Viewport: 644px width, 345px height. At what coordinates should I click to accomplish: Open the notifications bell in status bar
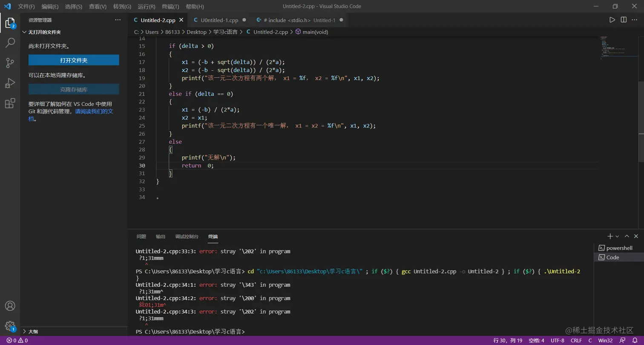tap(635, 340)
